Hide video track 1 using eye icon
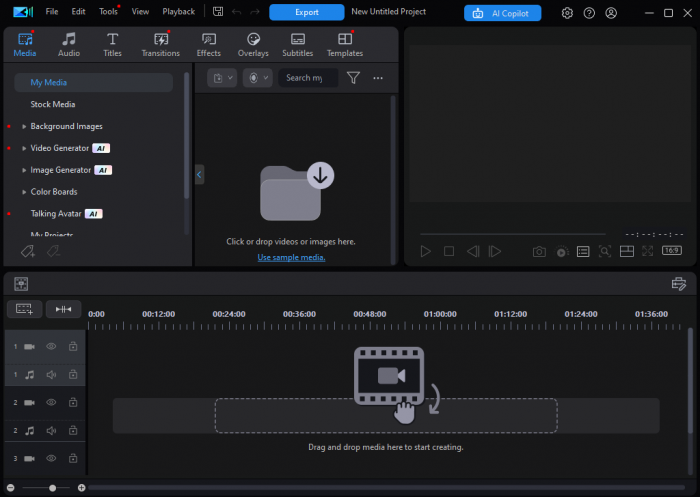 [51, 346]
